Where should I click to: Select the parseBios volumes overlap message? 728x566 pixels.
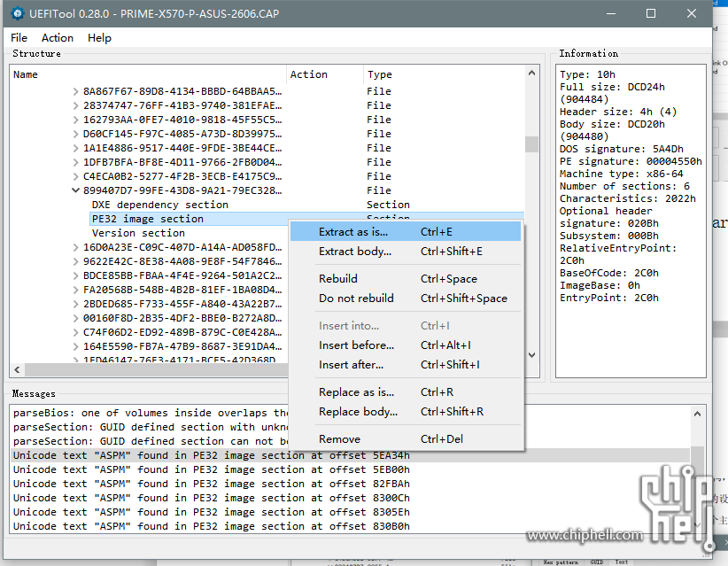[150, 413]
